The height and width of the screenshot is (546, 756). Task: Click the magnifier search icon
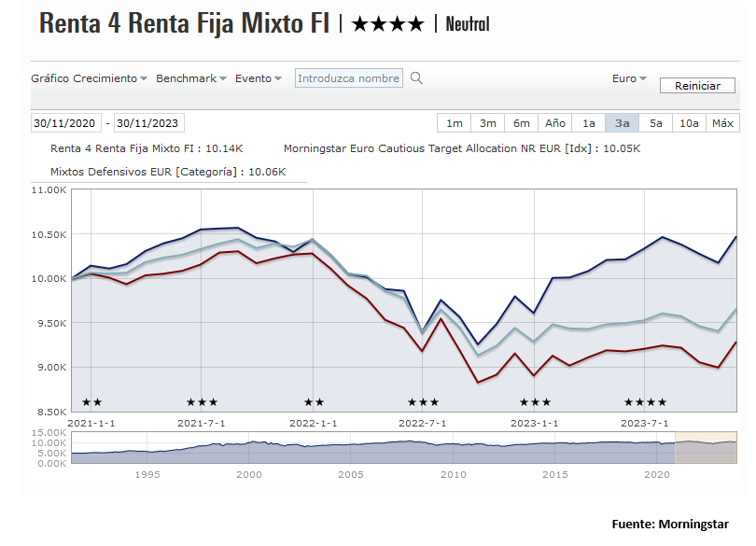(417, 78)
